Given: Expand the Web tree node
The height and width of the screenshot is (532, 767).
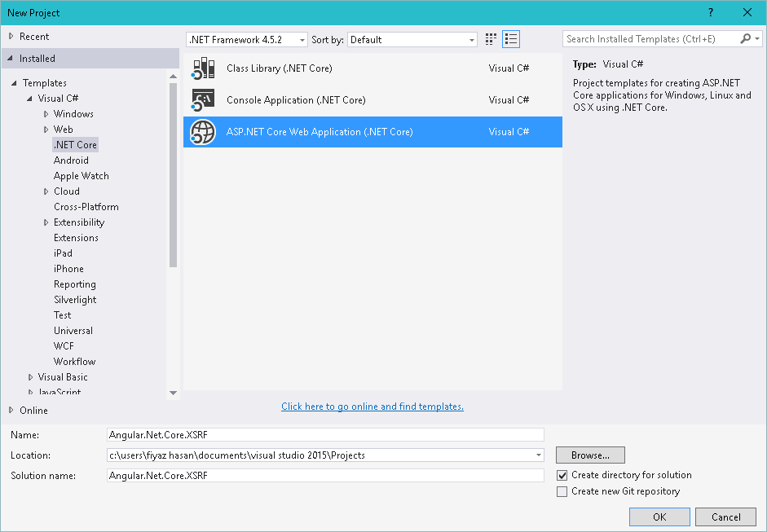Looking at the screenshot, I should (46, 130).
